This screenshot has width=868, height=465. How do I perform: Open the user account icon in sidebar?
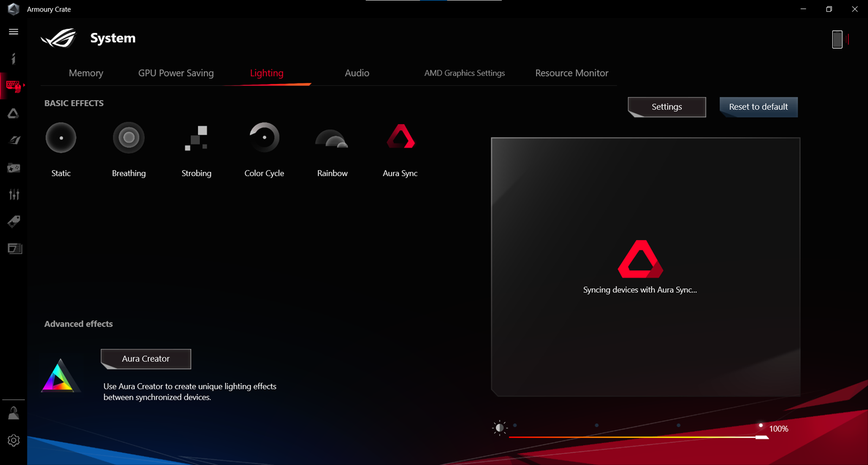click(x=14, y=413)
